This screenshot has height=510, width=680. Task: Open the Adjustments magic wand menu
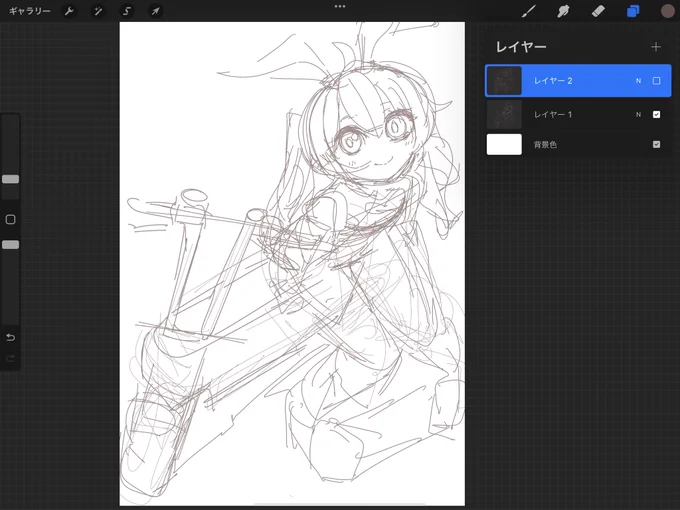point(98,11)
